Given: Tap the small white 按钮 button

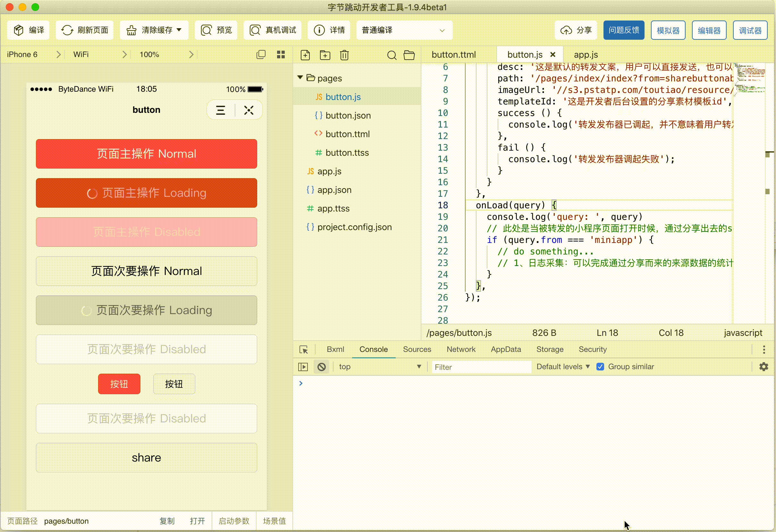Looking at the screenshot, I should 174,384.
